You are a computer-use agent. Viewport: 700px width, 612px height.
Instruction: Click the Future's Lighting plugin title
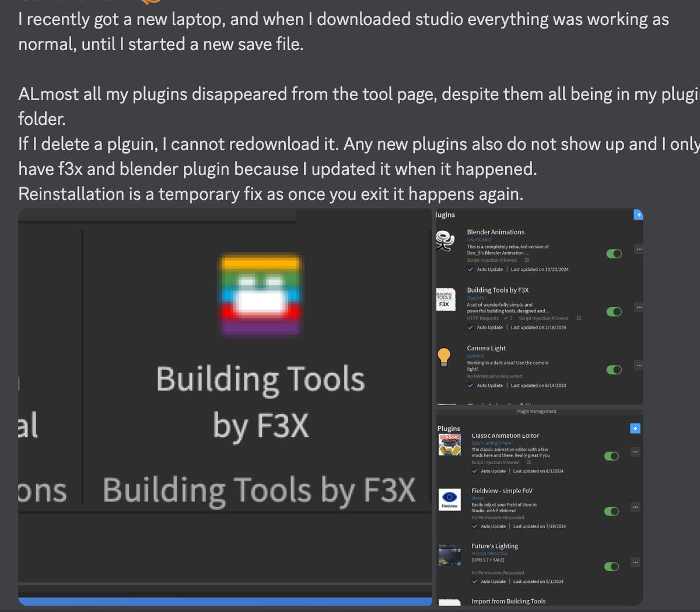coord(495,546)
